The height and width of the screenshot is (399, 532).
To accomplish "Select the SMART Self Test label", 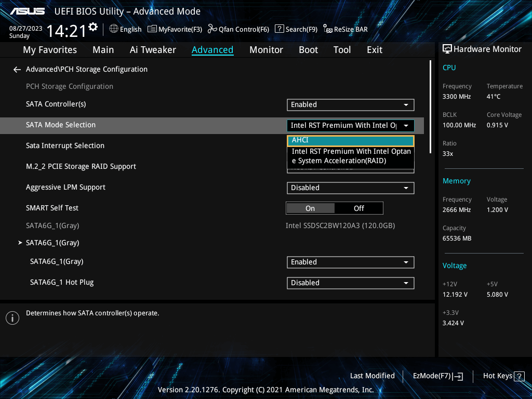I will tap(52, 208).
